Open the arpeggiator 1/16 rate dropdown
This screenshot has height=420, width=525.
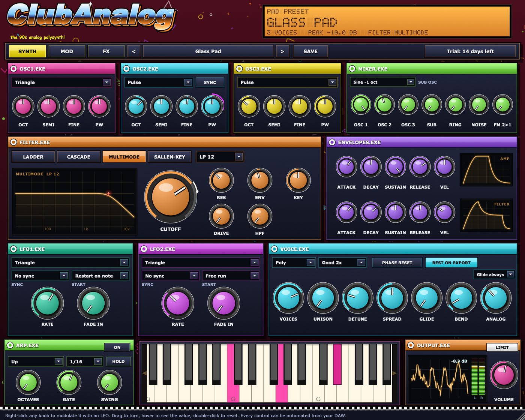[85, 361]
